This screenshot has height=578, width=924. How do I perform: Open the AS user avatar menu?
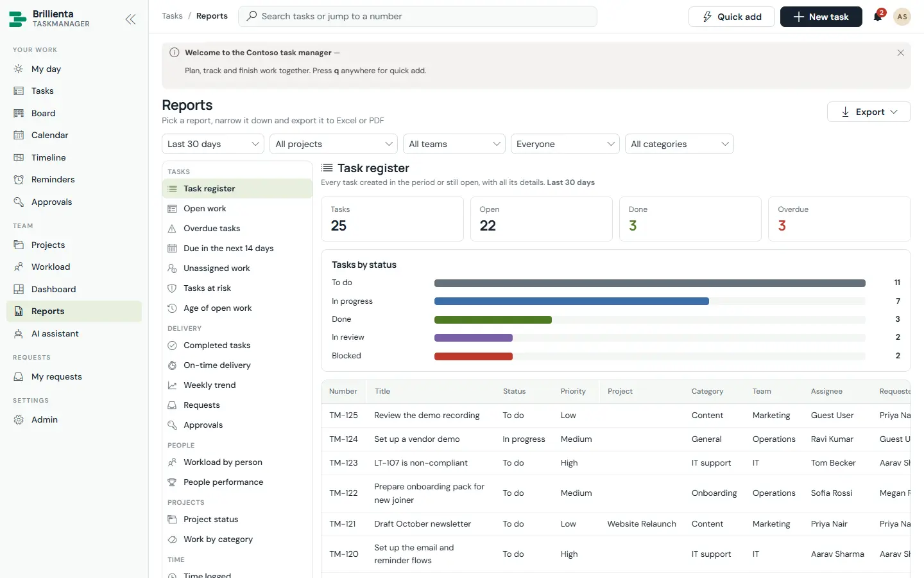[902, 17]
